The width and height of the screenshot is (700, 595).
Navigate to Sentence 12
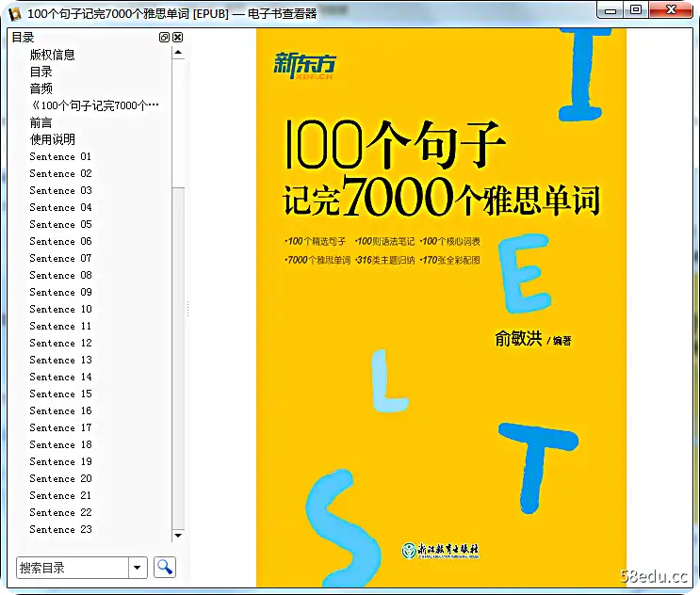click(60, 343)
